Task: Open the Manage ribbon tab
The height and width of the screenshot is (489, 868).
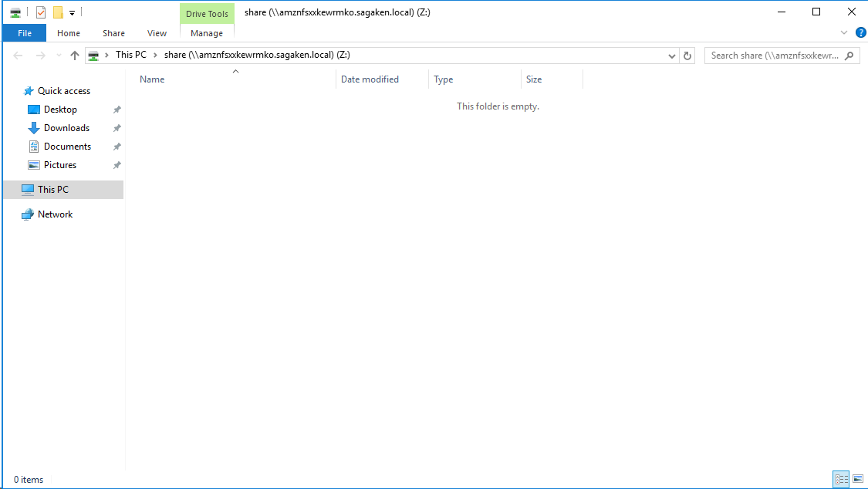Action: coord(207,33)
